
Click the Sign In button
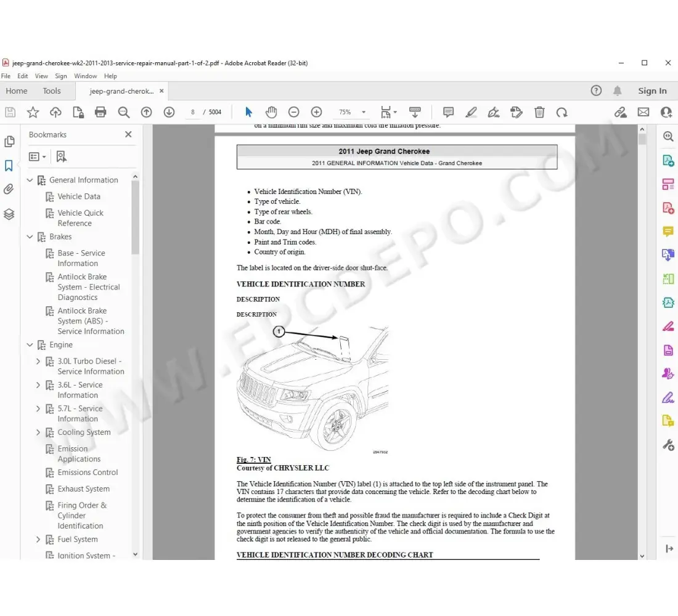[x=652, y=91]
